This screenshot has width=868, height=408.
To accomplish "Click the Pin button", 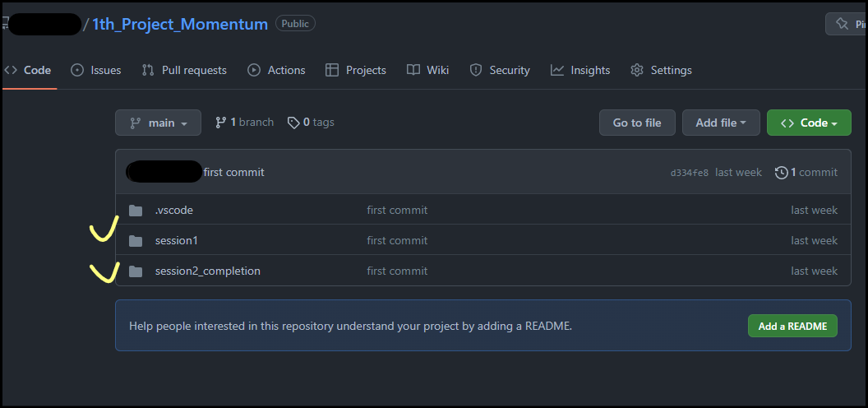I will [x=847, y=24].
